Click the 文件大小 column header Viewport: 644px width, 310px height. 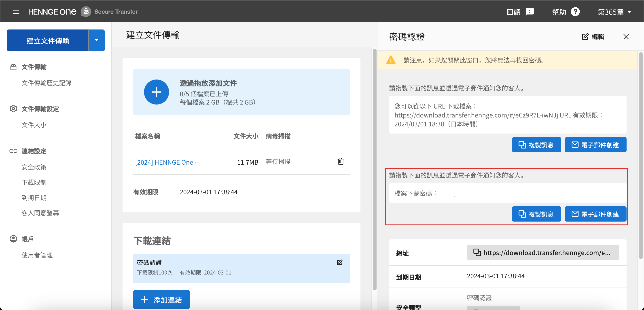point(246,136)
